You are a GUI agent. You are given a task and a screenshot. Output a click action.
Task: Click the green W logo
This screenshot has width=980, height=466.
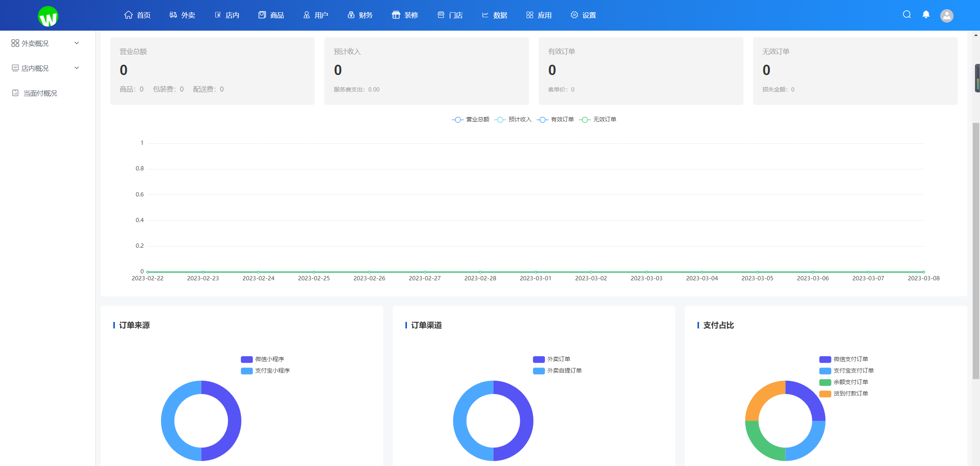pyautogui.click(x=48, y=16)
